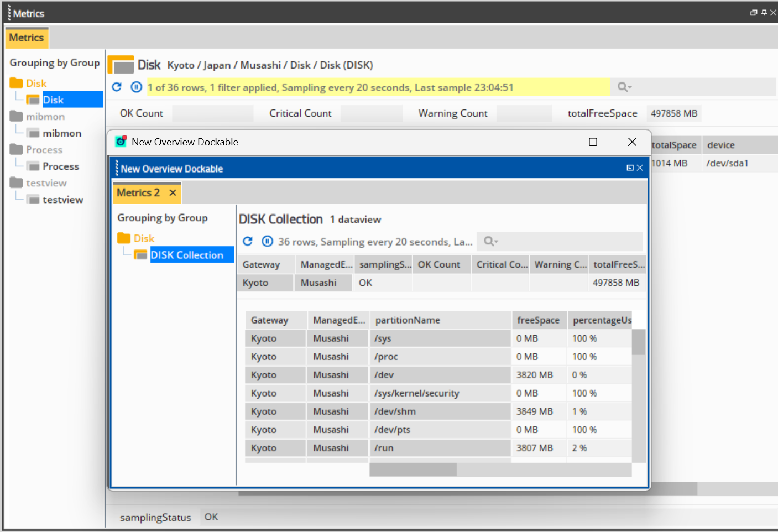Pause sampling in the DISK Collection toolbar
The height and width of the screenshot is (532, 778).
click(268, 241)
